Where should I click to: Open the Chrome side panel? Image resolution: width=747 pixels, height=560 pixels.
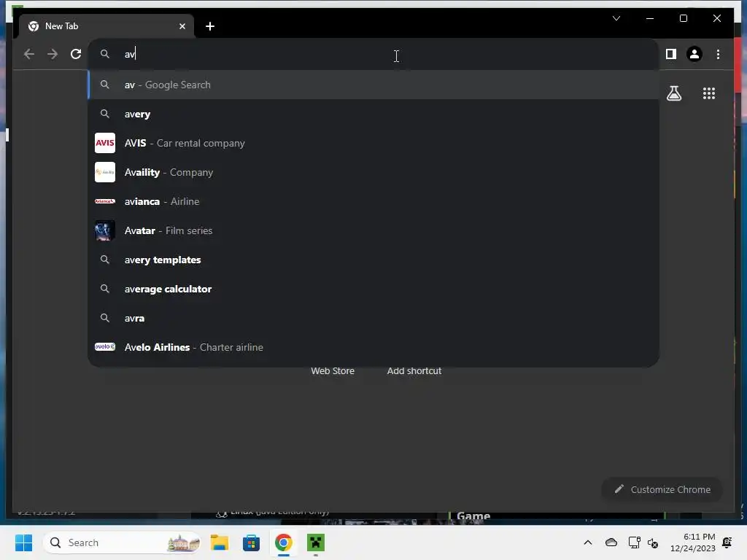[671, 54]
